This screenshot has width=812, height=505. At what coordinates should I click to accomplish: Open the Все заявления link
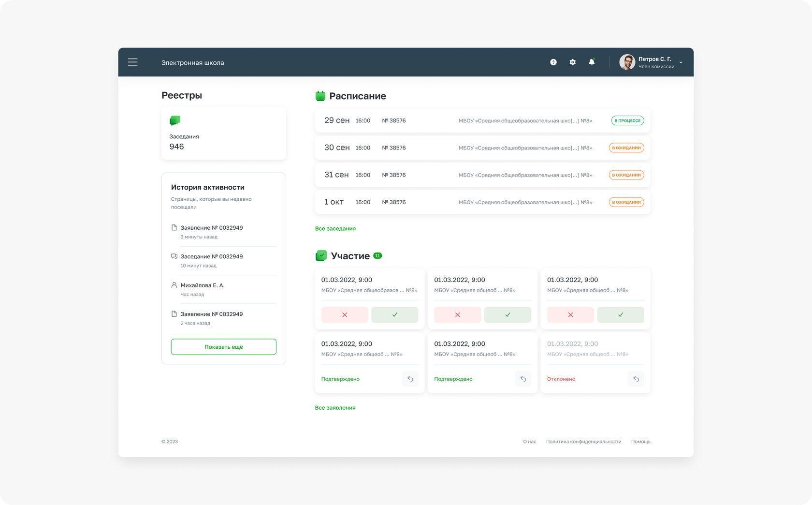tap(335, 408)
